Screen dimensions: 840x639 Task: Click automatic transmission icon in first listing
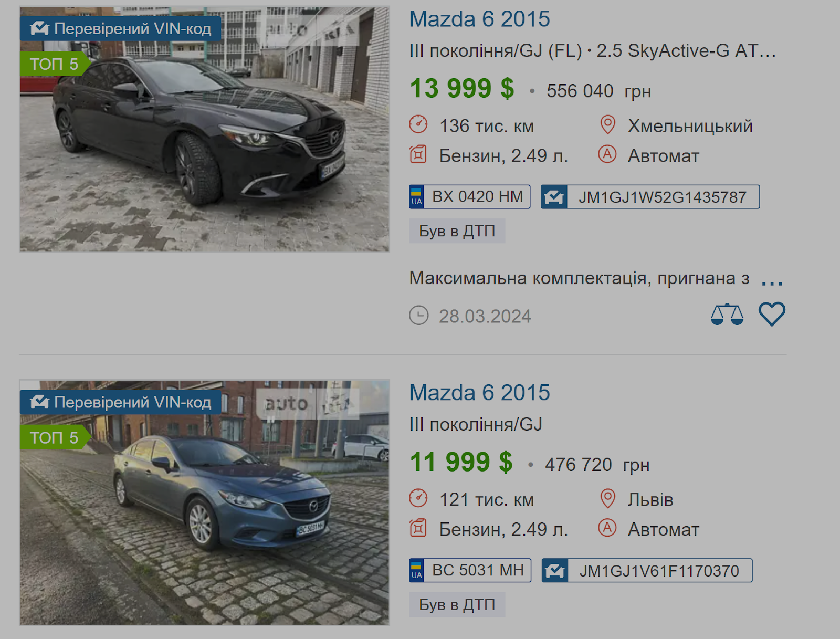click(x=607, y=154)
